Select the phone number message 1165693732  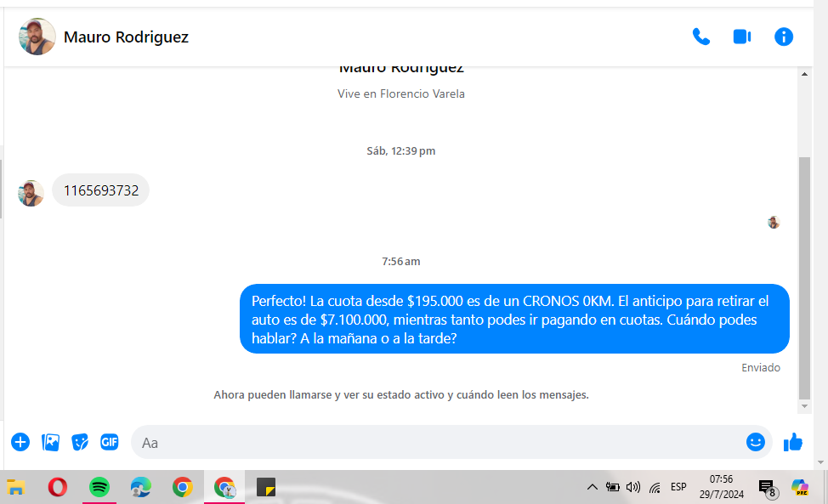click(101, 190)
